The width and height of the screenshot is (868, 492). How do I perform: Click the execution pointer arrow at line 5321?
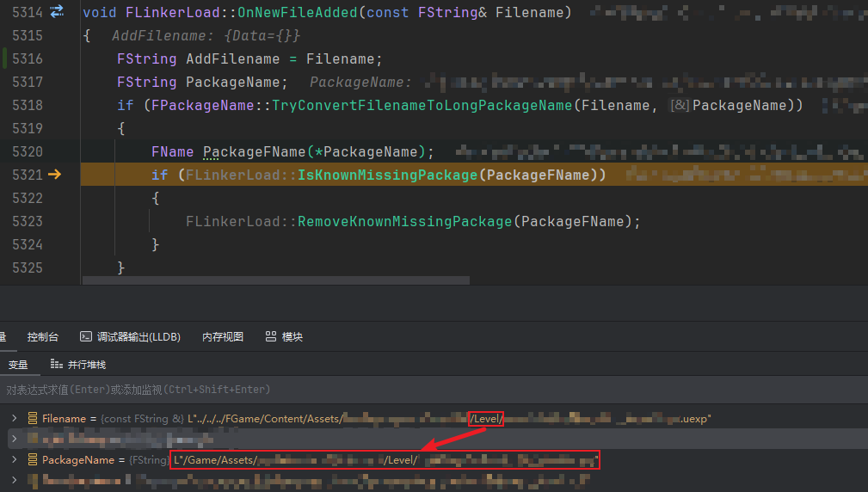point(55,175)
